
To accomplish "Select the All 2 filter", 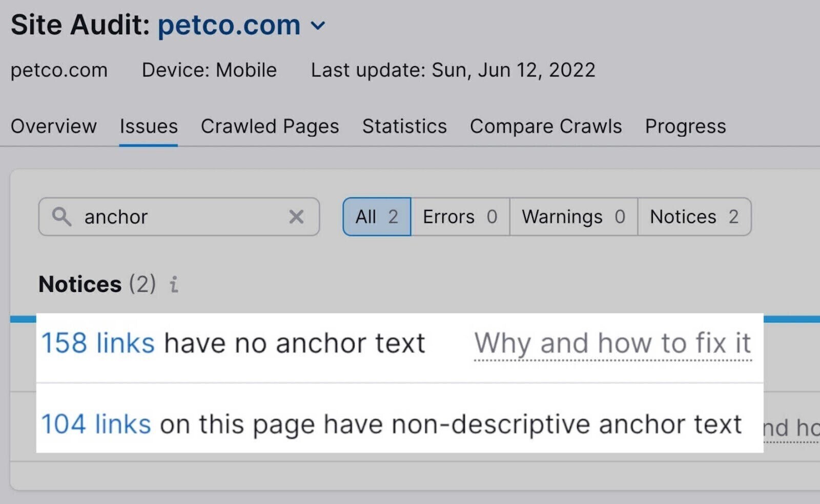I will tap(377, 217).
